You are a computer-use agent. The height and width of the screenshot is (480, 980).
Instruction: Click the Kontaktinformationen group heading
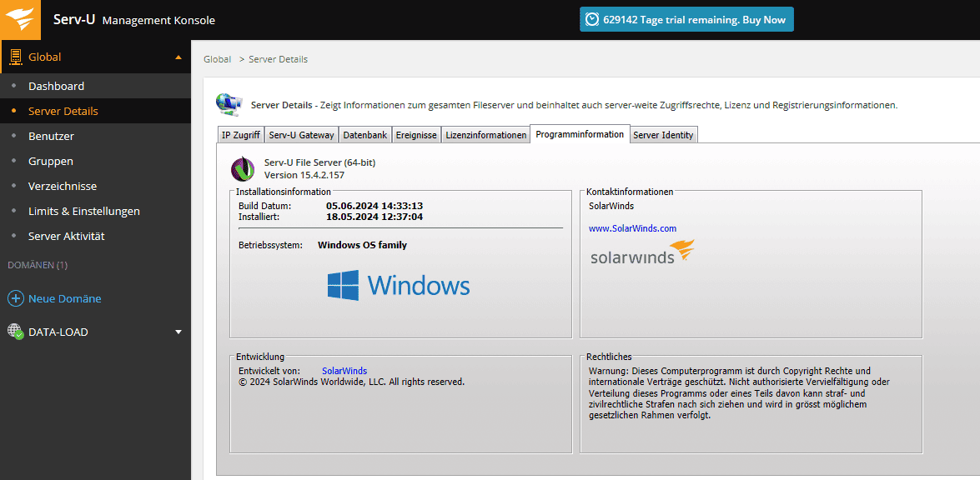tap(630, 192)
